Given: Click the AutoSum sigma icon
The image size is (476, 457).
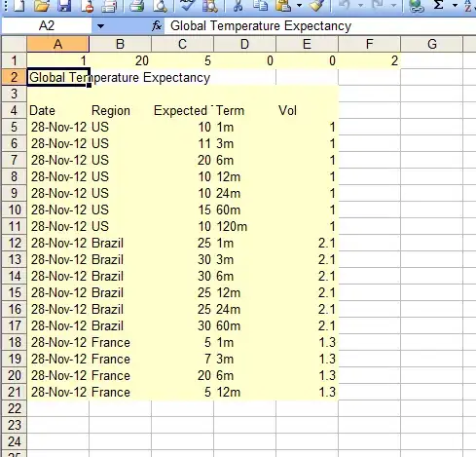Looking at the screenshot, I should tap(439, 5).
